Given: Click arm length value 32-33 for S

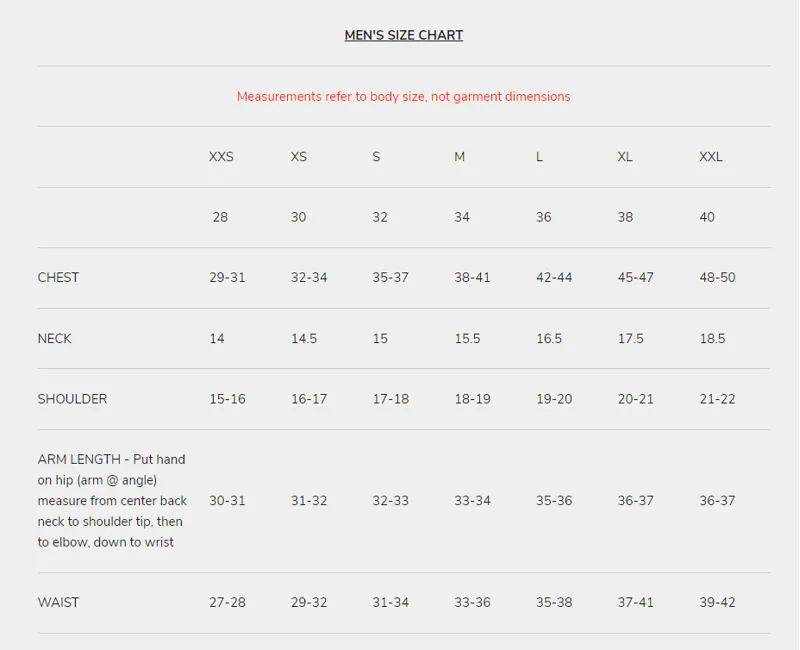Looking at the screenshot, I should click(x=390, y=501).
